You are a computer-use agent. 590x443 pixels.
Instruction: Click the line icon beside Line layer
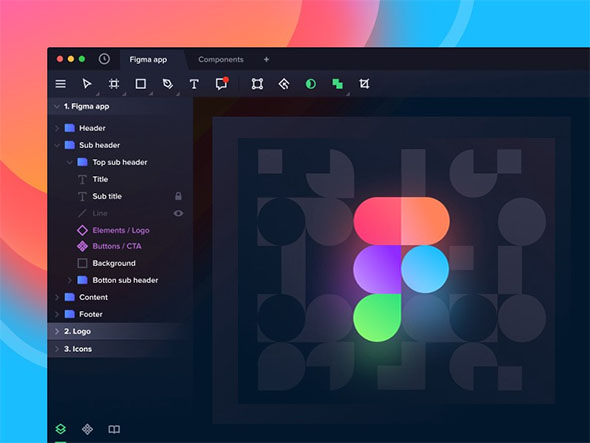click(82, 213)
